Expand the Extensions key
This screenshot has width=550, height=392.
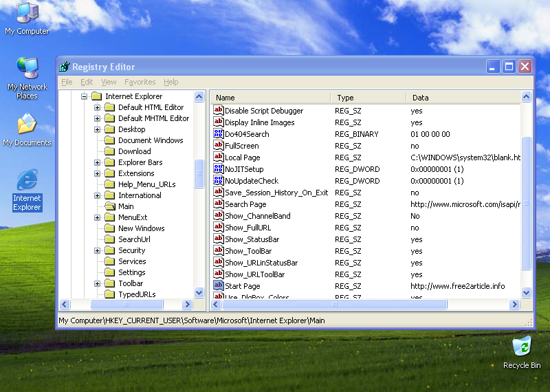97,173
